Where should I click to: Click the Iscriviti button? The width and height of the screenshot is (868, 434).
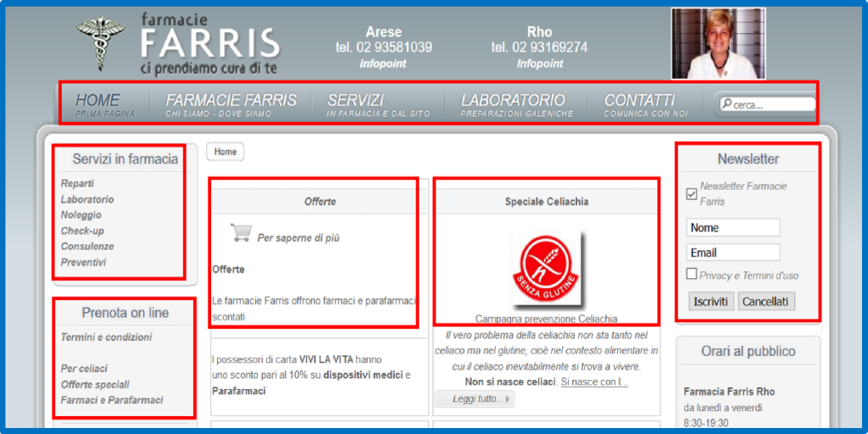711,302
